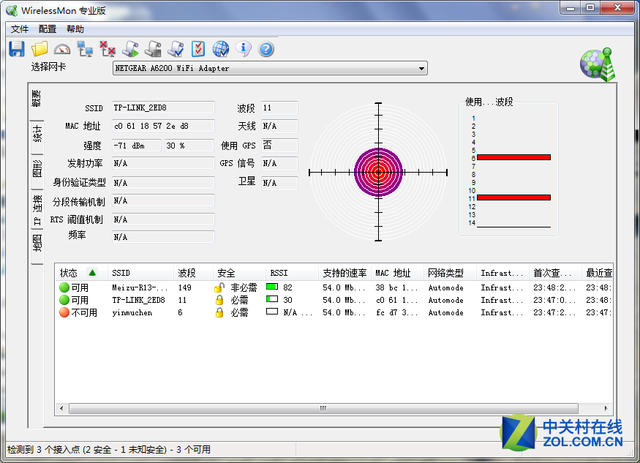This screenshot has height=463, width=640.
Task: Click the 波段 field showing 11
Action: click(280, 108)
